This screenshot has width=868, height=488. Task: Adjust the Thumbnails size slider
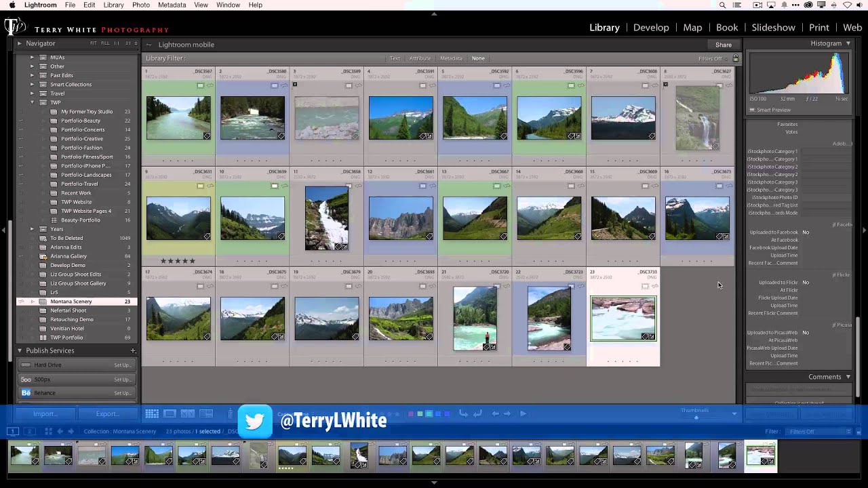point(696,418)
